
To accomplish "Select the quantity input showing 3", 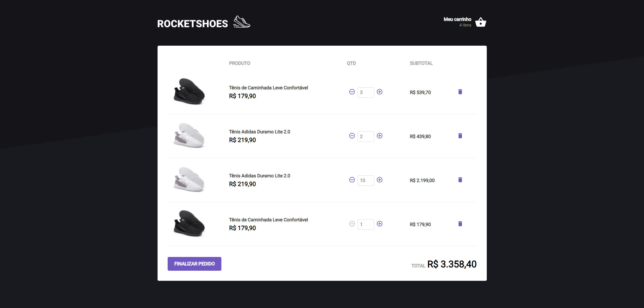I will click(x=366, y=92).
